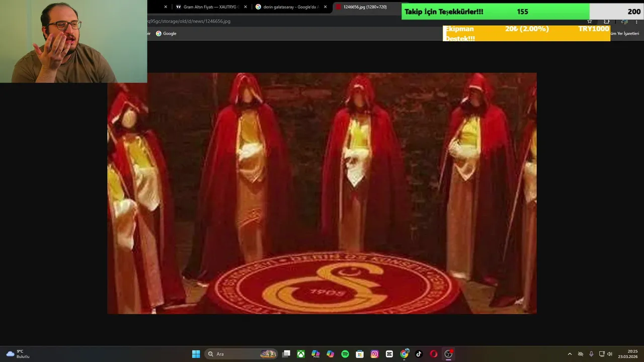
Task: Click the Takip İçin Teşekkürler progress bar
Action: click(522, 12)
